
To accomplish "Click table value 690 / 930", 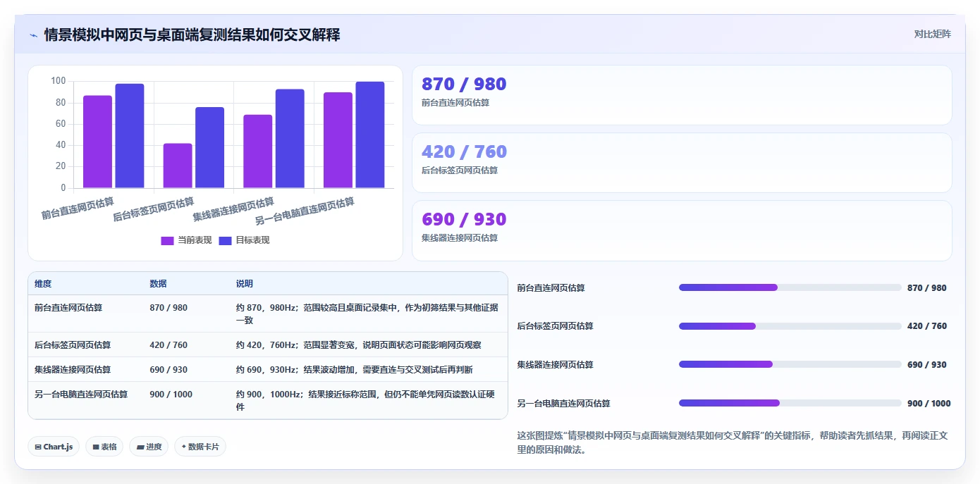I will [x=169, y=370].
